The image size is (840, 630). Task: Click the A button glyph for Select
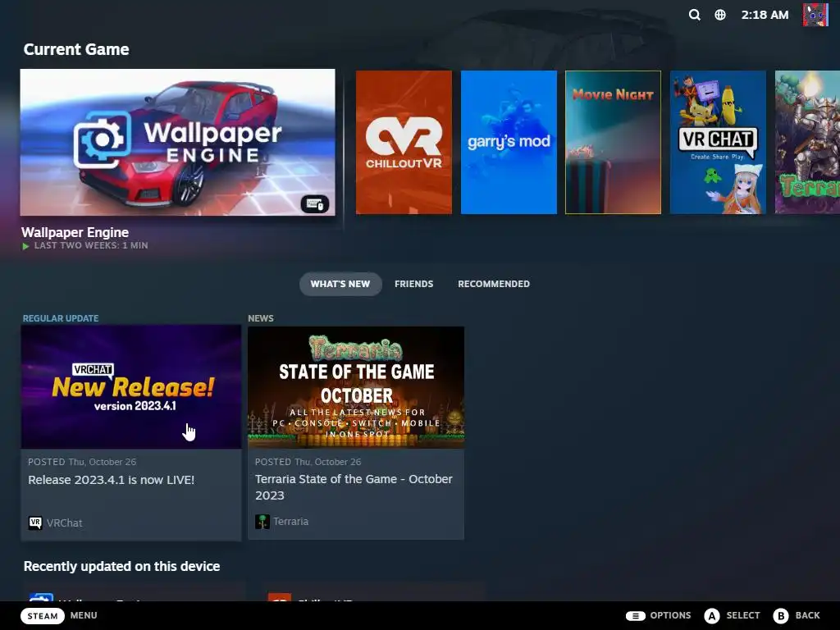click(x=712, y=616)
